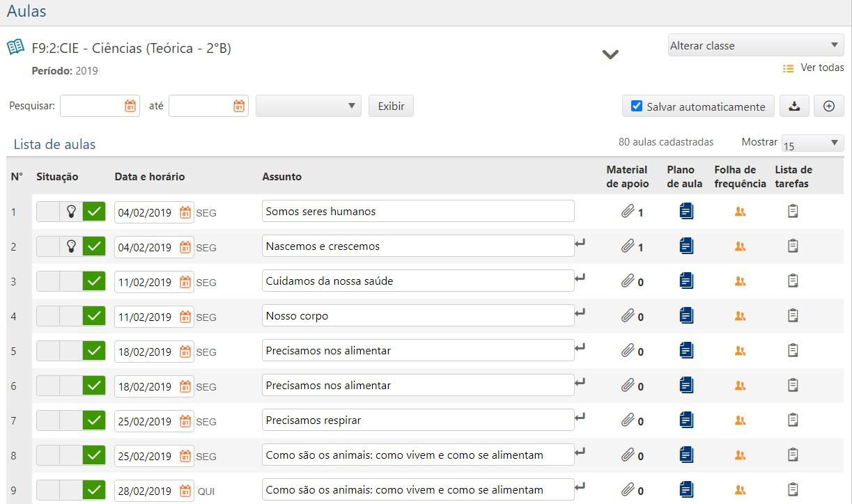Screen dimensions: 852x504
Task: Click the Assunto column header
Action: 282,177
